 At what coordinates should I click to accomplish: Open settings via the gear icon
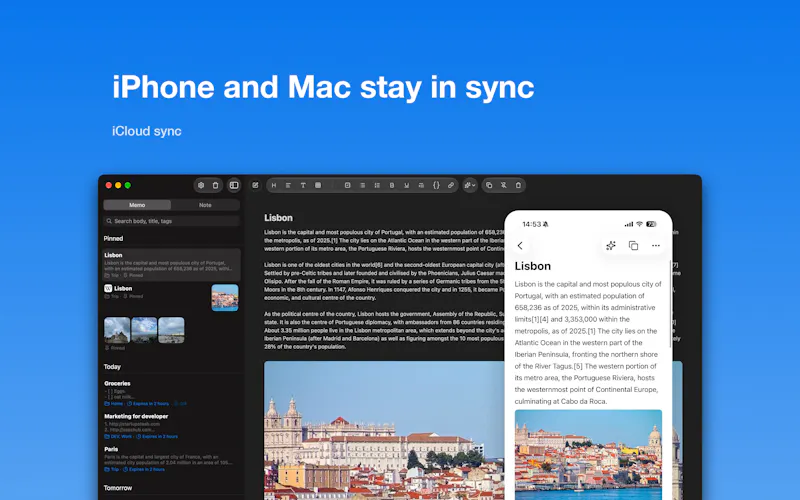tap(201, 185)
